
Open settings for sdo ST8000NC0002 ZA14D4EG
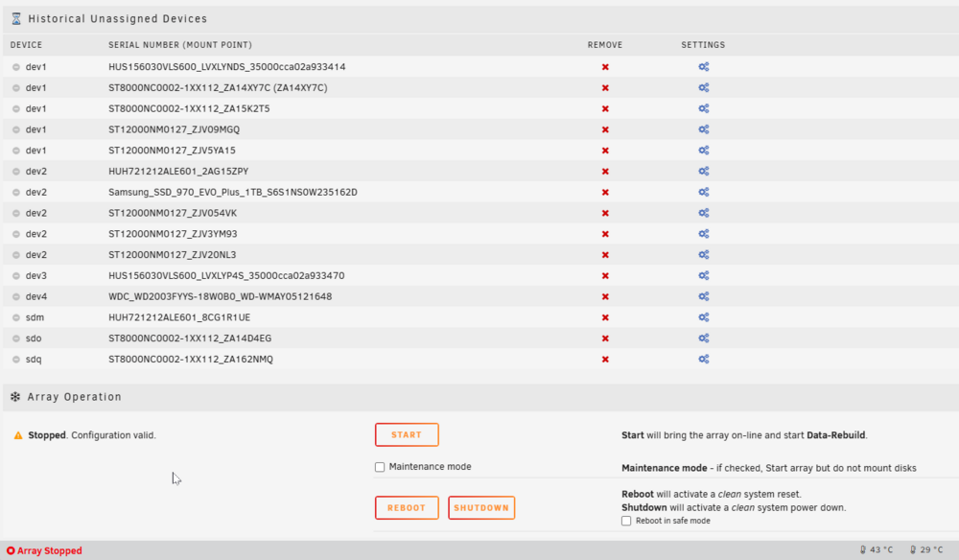tap(703, 338)
